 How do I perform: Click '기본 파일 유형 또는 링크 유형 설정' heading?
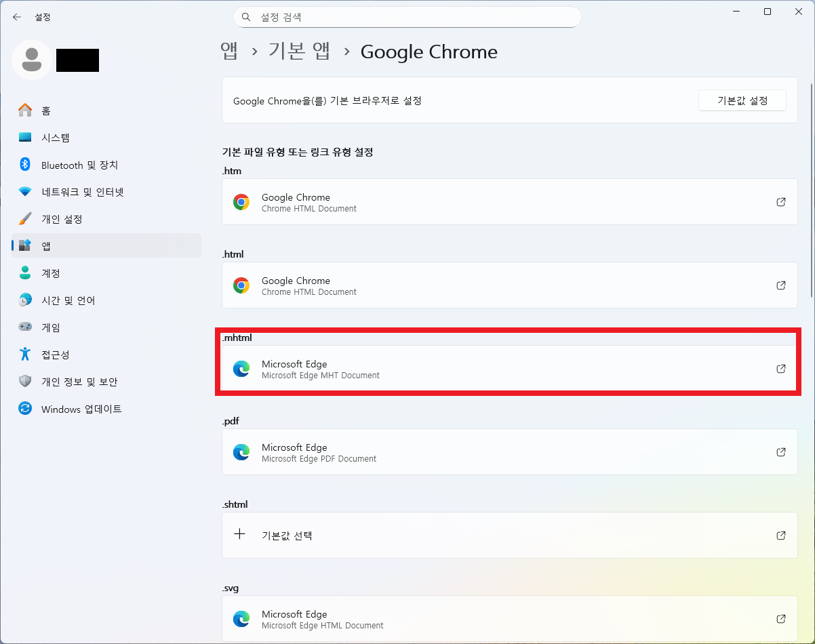(298, 152)
